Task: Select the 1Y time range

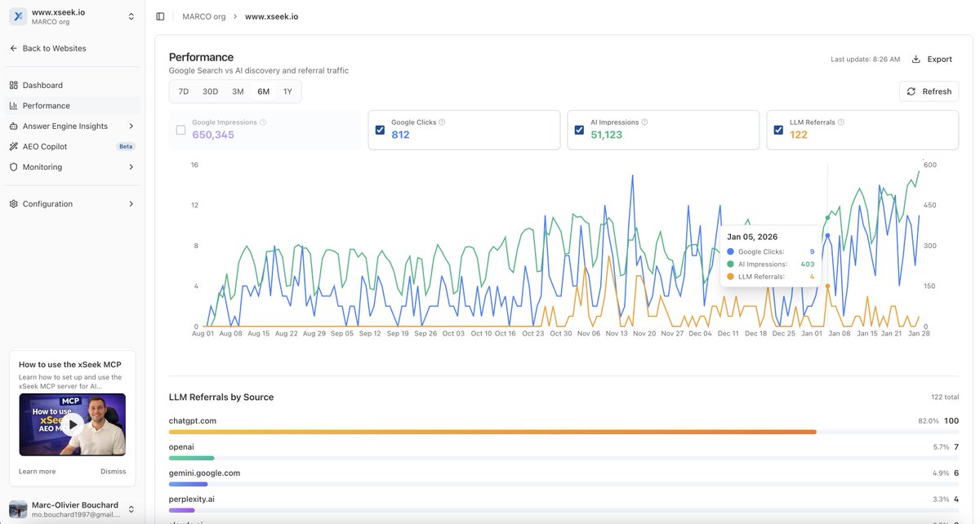Action: tap(287, 91)
